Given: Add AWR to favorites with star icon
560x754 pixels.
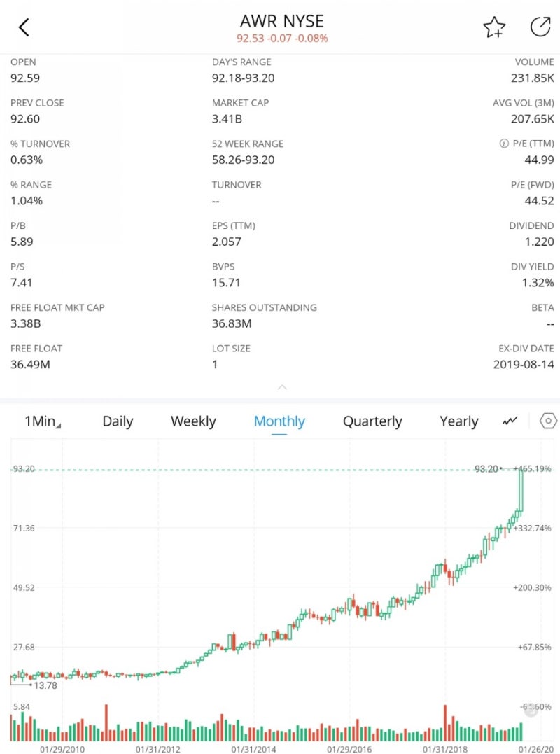Looking at the screenshot, I should (493, 27).
